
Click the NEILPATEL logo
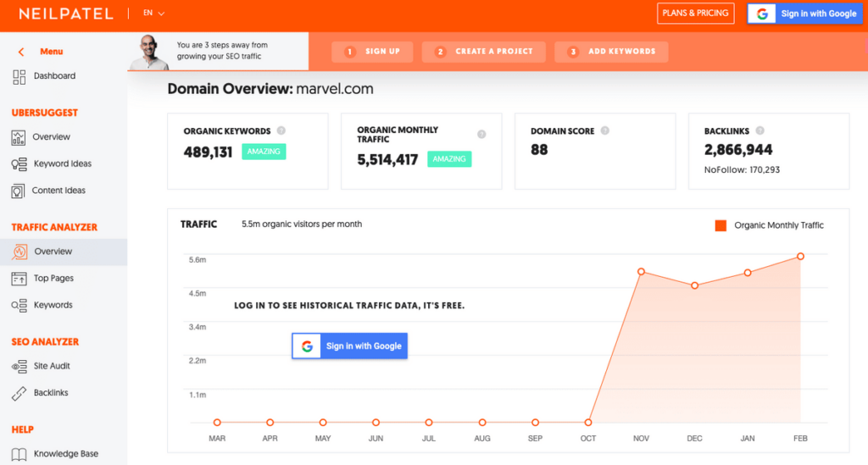click(x=66, y=14)
